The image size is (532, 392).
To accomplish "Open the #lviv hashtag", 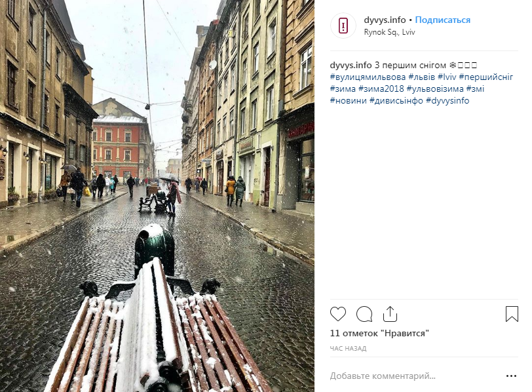I will pos(447,77).
